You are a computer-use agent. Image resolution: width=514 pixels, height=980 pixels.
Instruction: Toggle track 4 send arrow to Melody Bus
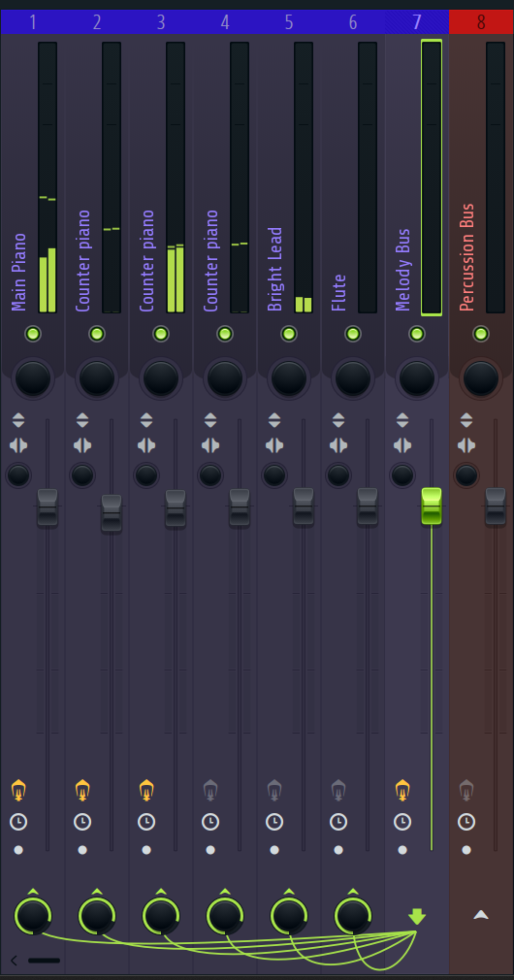click(225, 892)
